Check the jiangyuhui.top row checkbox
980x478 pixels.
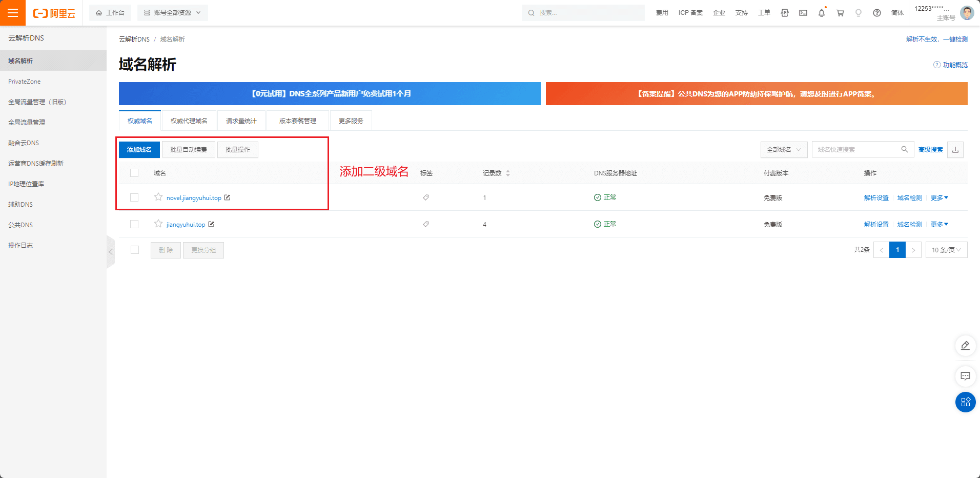[x=134, y=224]
